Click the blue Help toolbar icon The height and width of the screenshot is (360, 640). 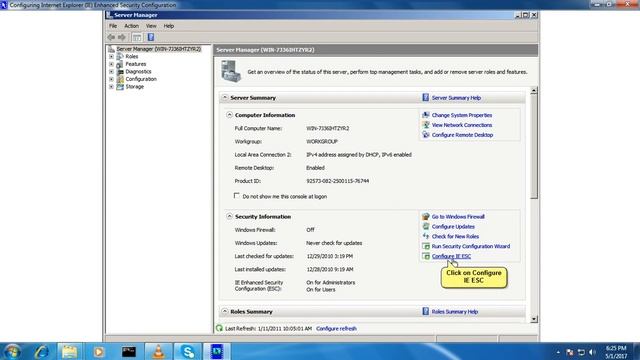point(151,37)
